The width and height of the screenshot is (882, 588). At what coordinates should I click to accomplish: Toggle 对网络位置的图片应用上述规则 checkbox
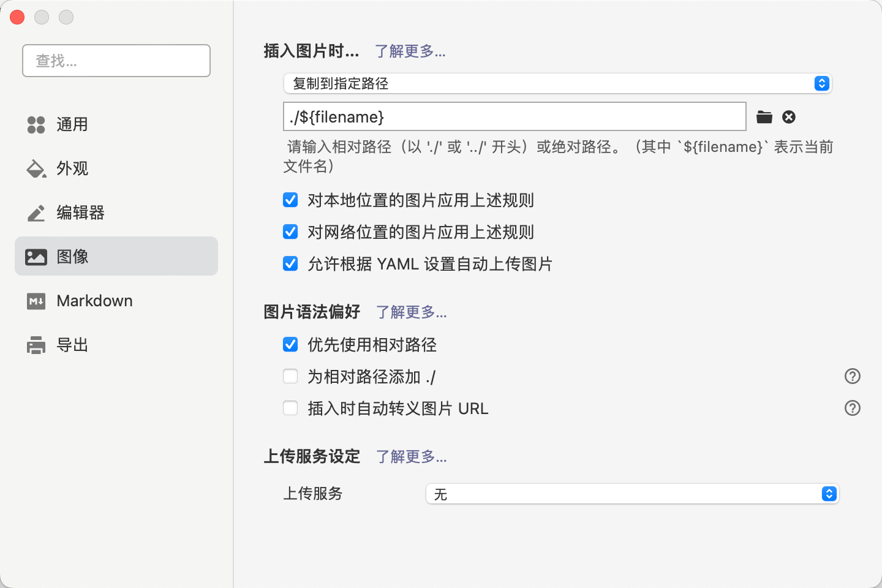(x=290, y=232)
